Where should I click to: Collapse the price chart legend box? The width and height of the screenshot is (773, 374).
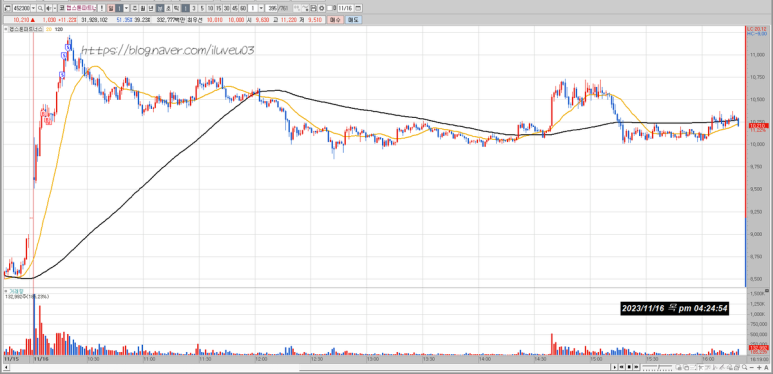point(6,30)
